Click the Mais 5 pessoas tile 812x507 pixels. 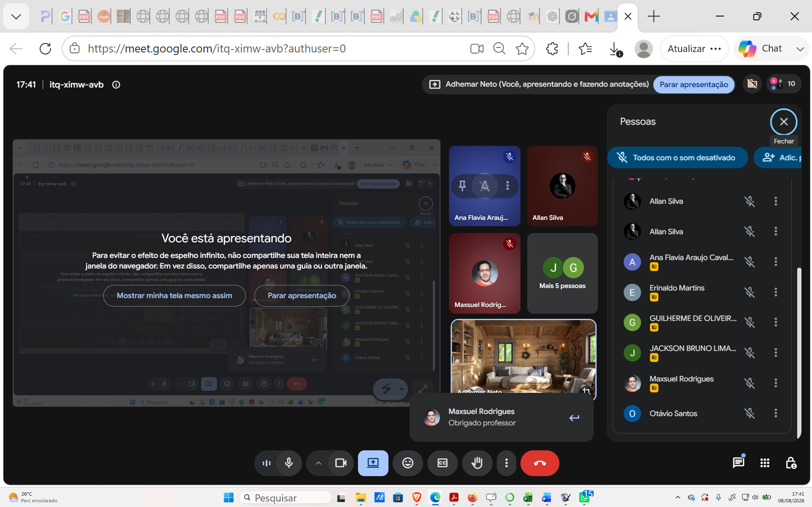562,273
